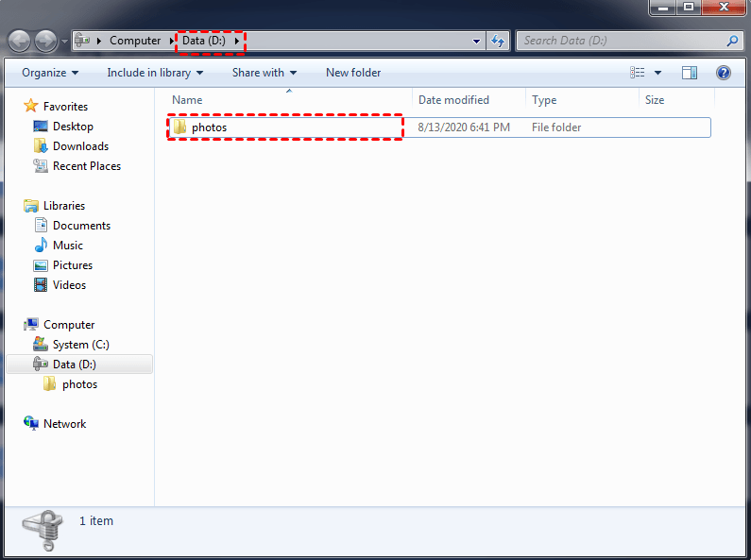Click the System (C:) drive icon

41,344
